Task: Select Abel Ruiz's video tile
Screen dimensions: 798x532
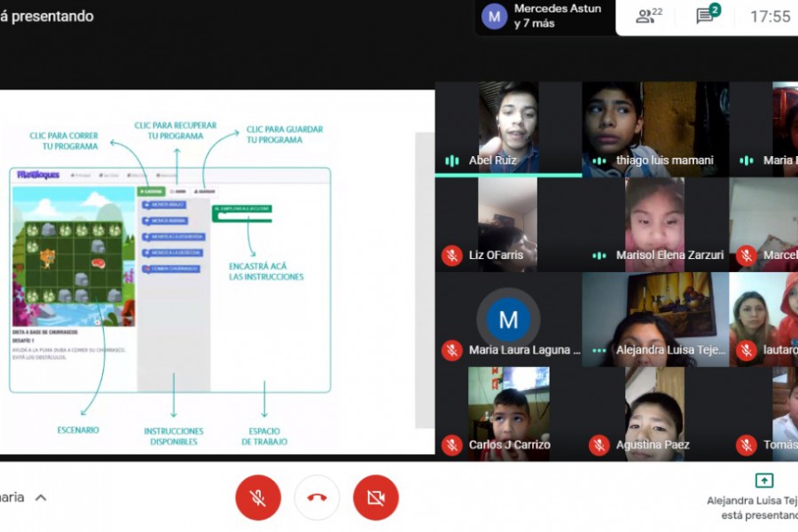Action: [x=508, y=129]
